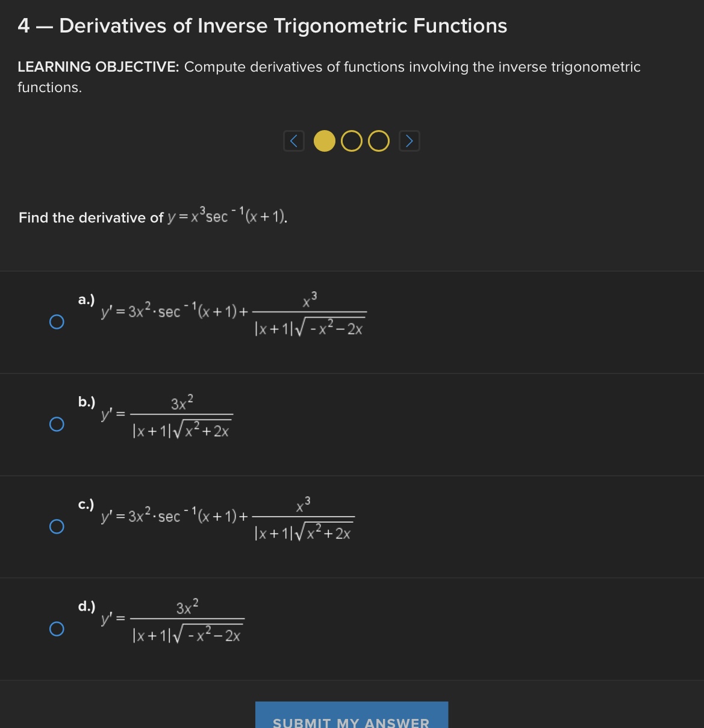The image size is (704, 728).
Task: Click the progress dot tracker bar
Action: [x=352, y=140]
